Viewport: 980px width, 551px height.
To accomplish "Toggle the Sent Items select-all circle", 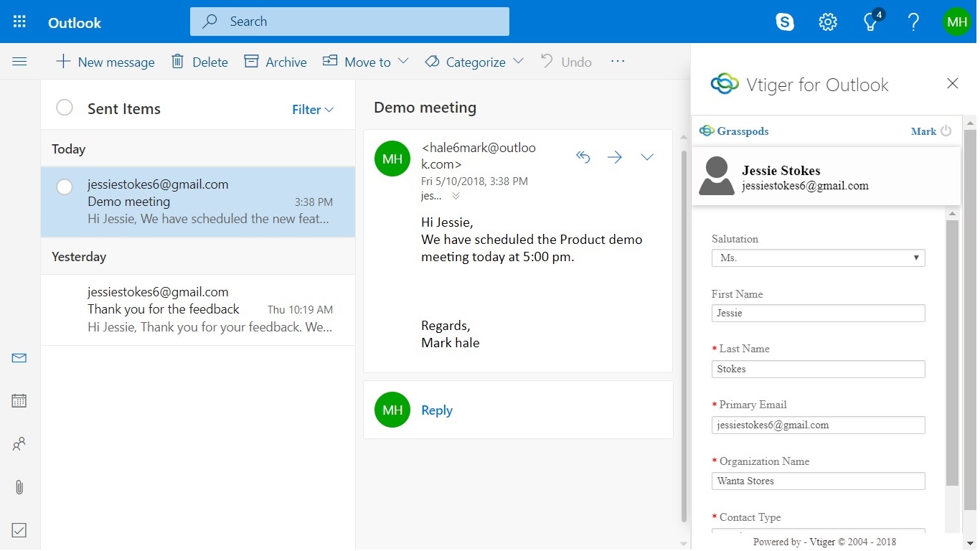I will click(x=65, y=108).
